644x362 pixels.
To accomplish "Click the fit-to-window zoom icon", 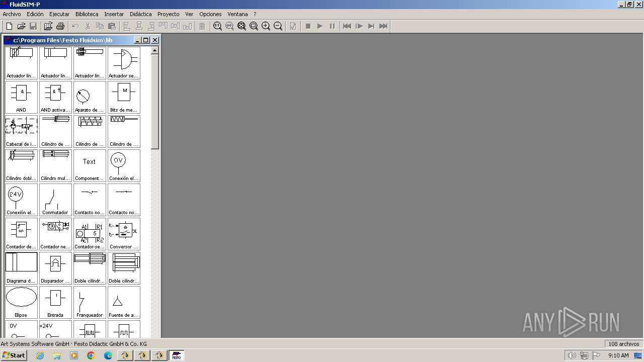I will coord(242,26).
